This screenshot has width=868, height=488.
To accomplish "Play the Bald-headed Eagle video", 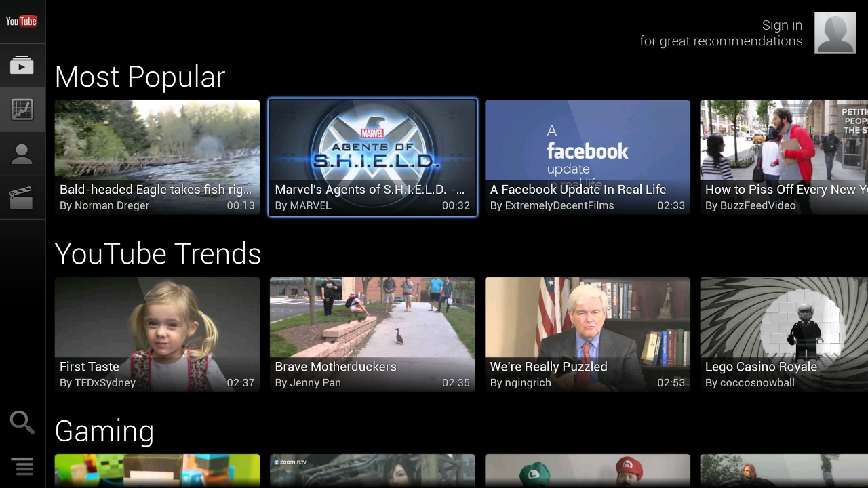I will click(157, 157).
